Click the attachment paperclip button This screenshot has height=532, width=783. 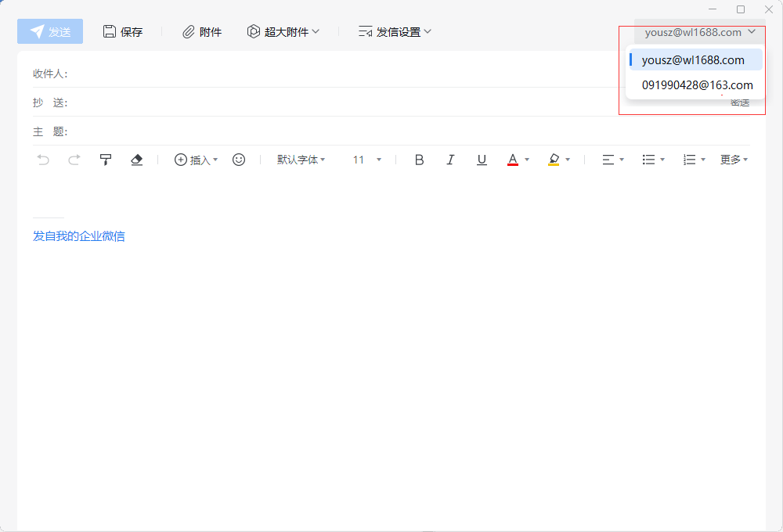(202, 32)
